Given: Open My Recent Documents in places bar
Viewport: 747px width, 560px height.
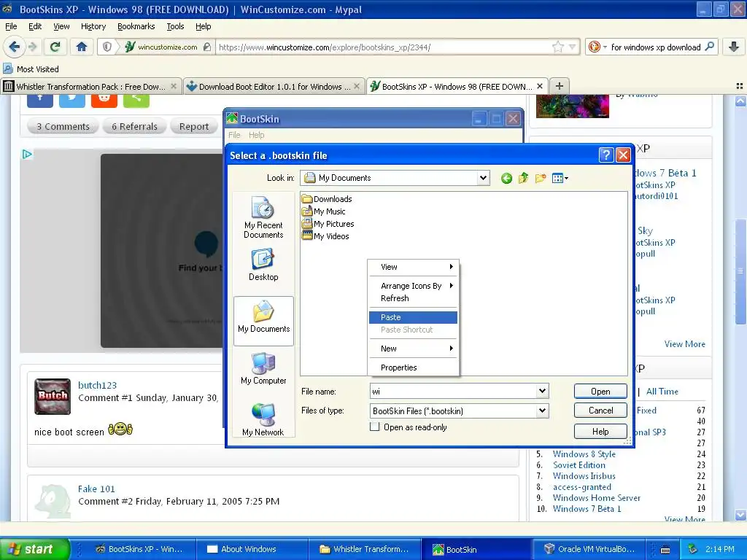Looking at the screenshot, I should click(263, 217).
